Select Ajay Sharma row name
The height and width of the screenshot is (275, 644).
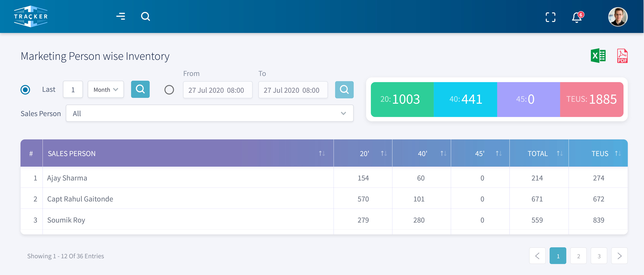coord(67,178)
